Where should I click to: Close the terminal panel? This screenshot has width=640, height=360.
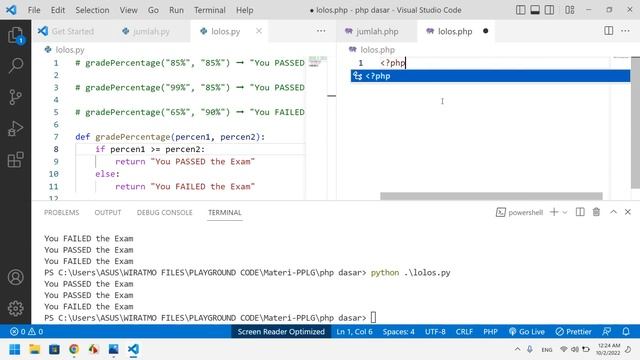click(628, 212)
